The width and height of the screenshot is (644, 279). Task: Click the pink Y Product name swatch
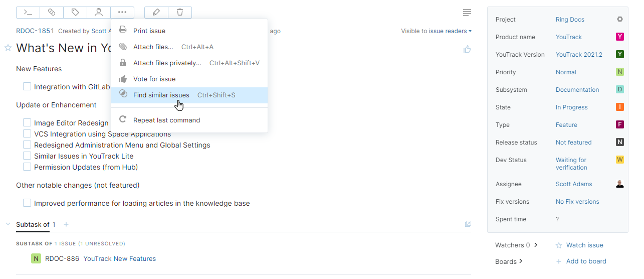coord(620,37)
